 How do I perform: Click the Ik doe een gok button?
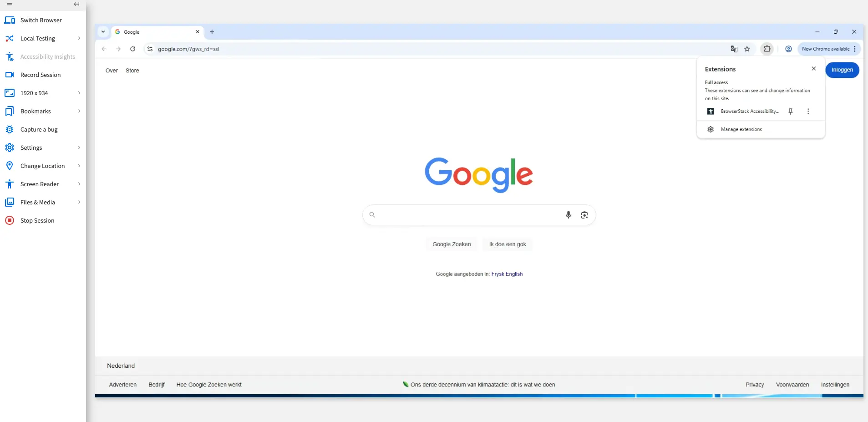click(508, 244)
